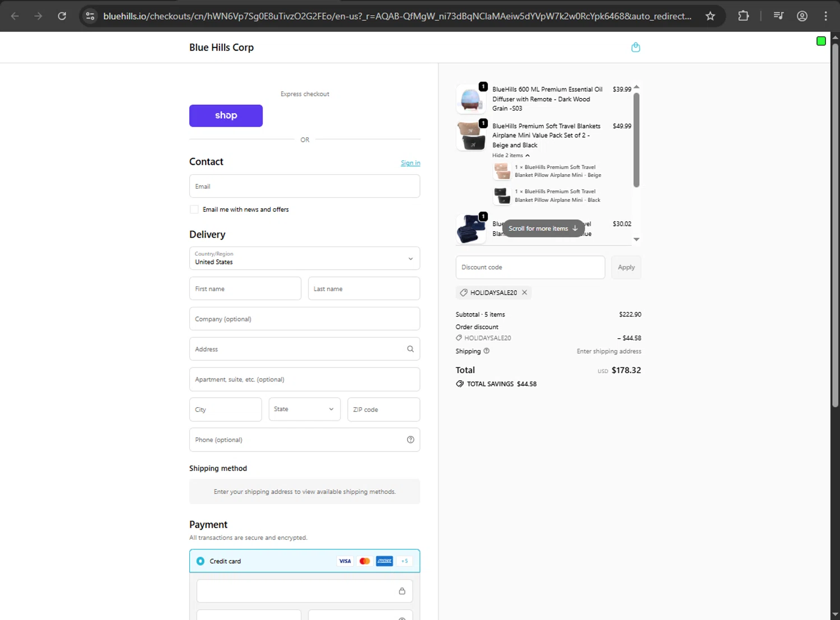The width and height of the screenshot is (840, 620).
Task: Click the order summary scrollbar
Action: point(636,140)
